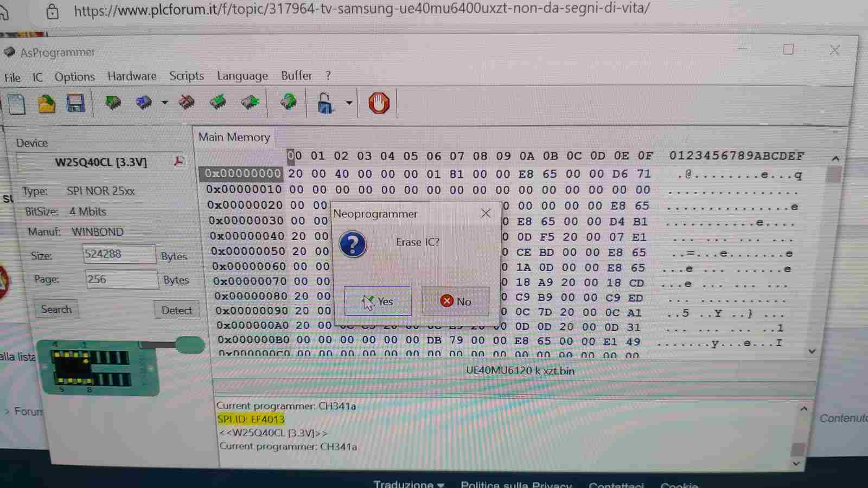Screen dimensions: 868x488
Task: Click the Page field showing 256
Action: pos(122,279)
